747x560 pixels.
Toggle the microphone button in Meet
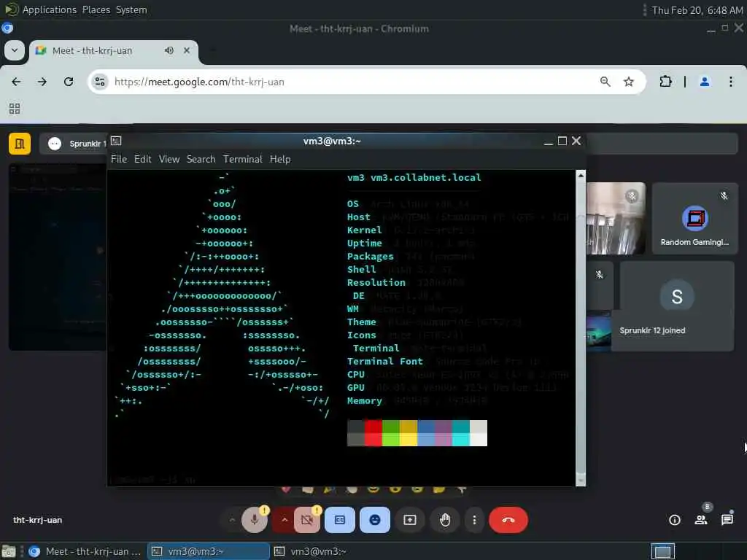pyautogui.click(x=255, y=519)
